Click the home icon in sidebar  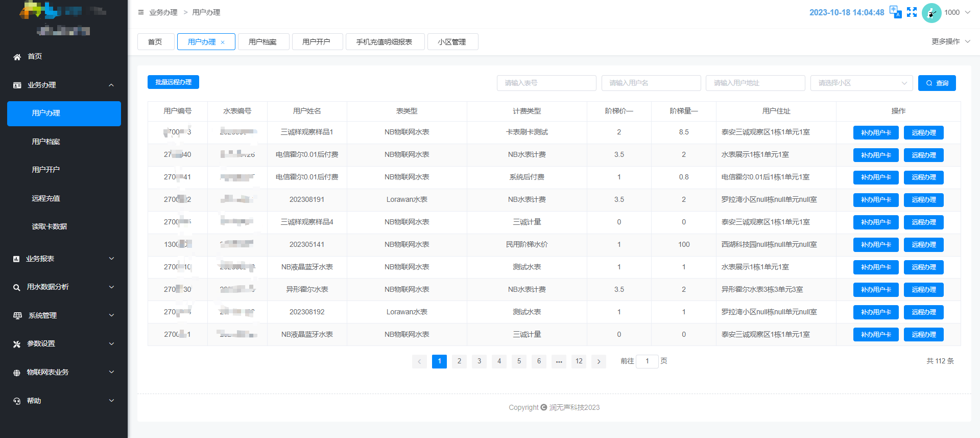tap(17, 57)
